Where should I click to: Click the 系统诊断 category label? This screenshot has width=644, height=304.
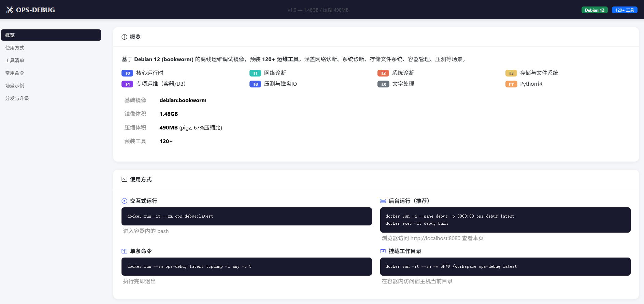tap(403, 73)
